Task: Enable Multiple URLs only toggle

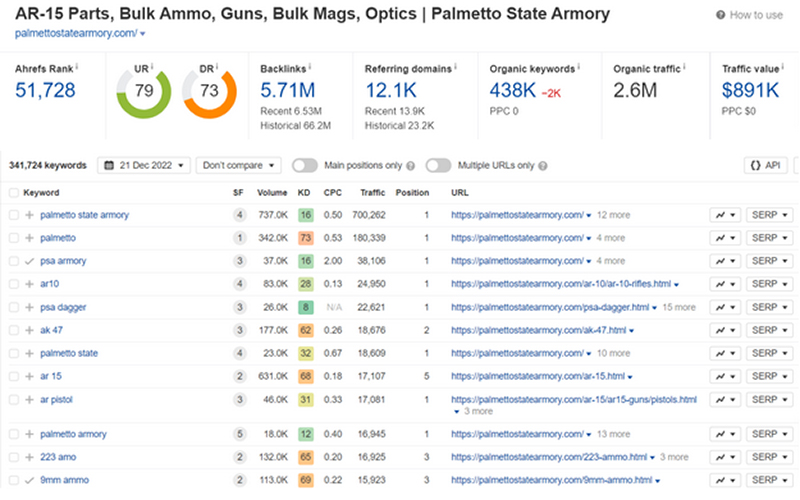Action: click(438, 166)
